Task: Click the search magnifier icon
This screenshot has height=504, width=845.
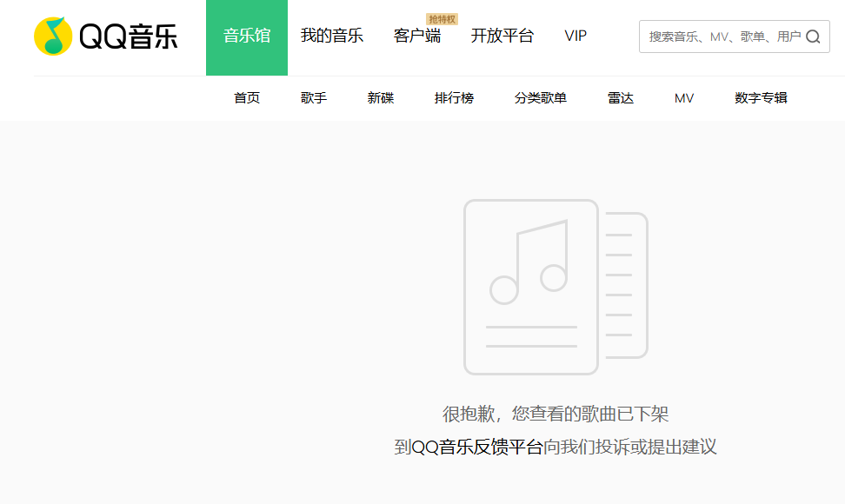Action: [x=813, y=36]
